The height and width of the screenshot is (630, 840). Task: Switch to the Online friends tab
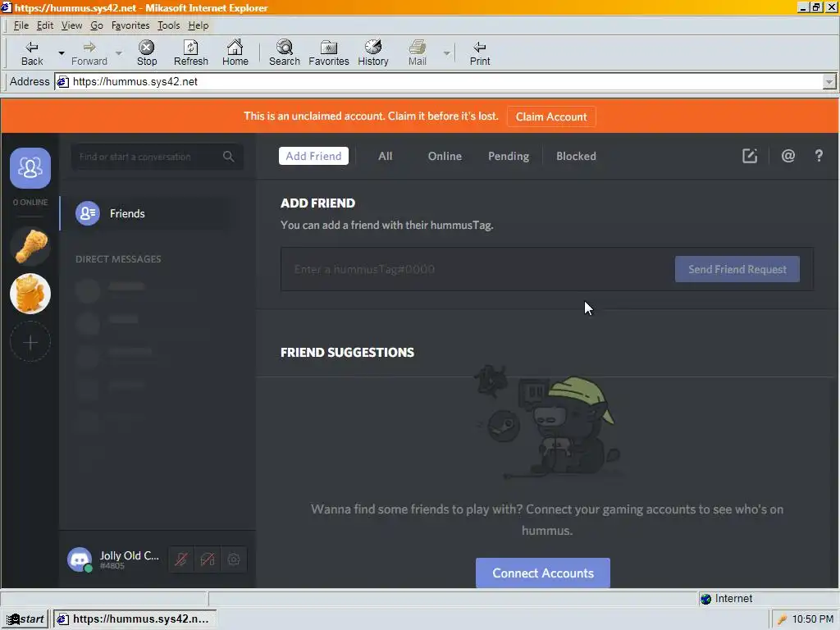tap(445, 156)
